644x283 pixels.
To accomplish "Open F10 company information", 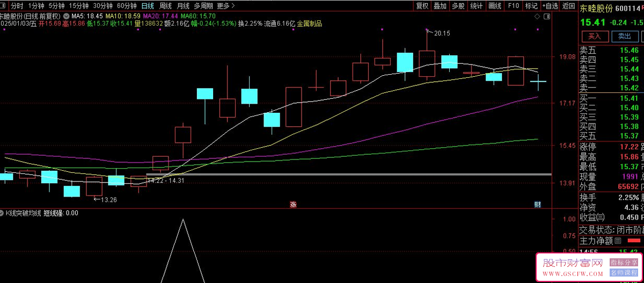I will (x=513, y=6).
